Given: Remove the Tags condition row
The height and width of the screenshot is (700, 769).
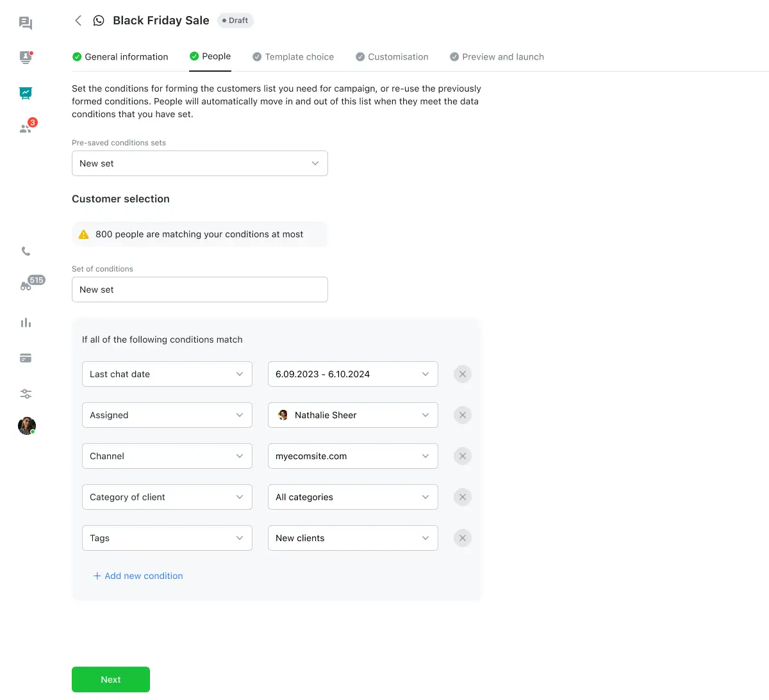Looking at the screenshot, I should tap(463, 538).
